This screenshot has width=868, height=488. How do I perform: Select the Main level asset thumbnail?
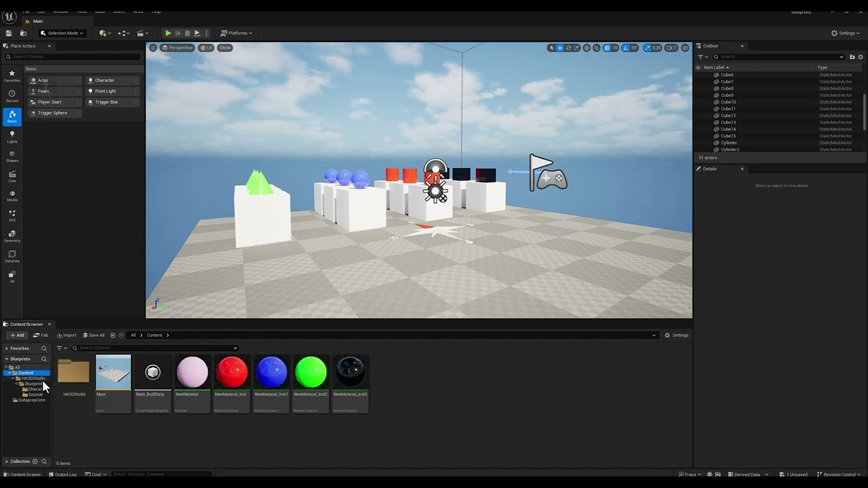click(x=113, y=372)
